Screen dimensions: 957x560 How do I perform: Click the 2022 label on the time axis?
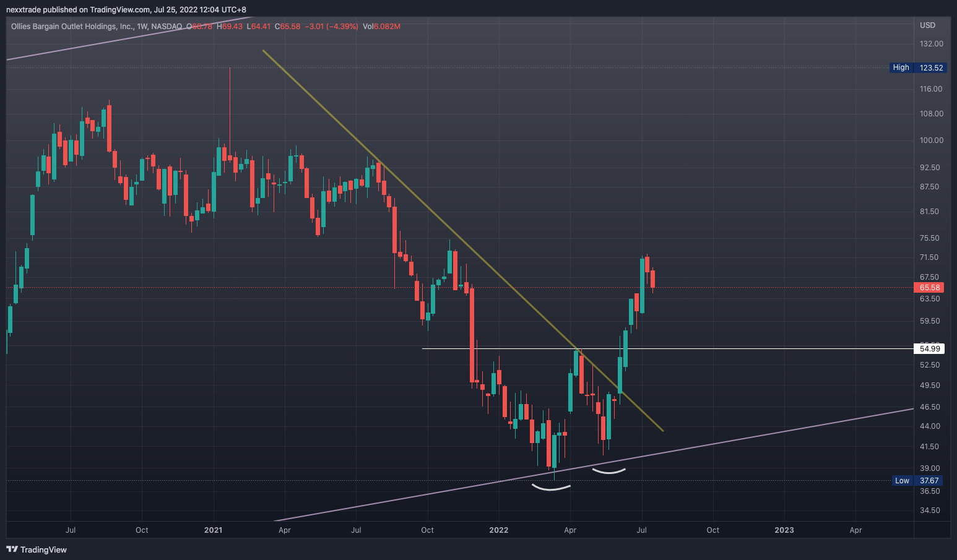click(499, 530)
